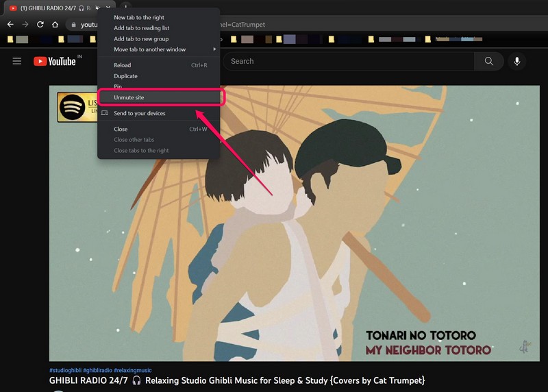Click the browser back arrow
The image size is (548, 392).
click(x=10, y=25)
